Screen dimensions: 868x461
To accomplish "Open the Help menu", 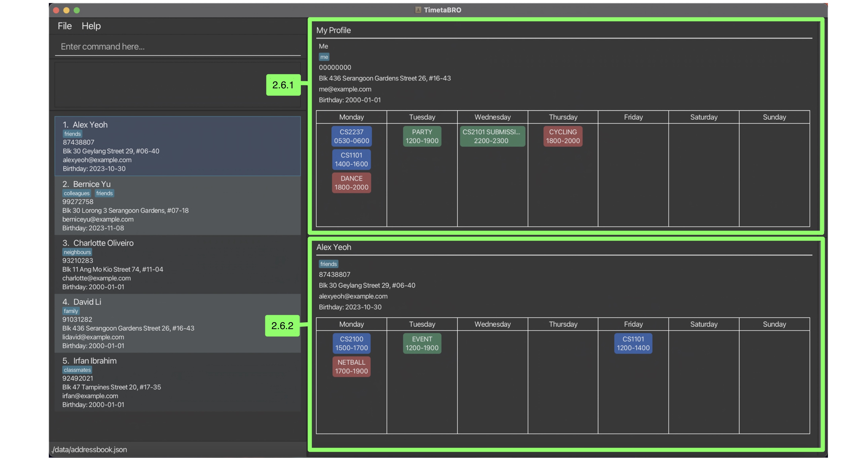I will tap(91, 26).
